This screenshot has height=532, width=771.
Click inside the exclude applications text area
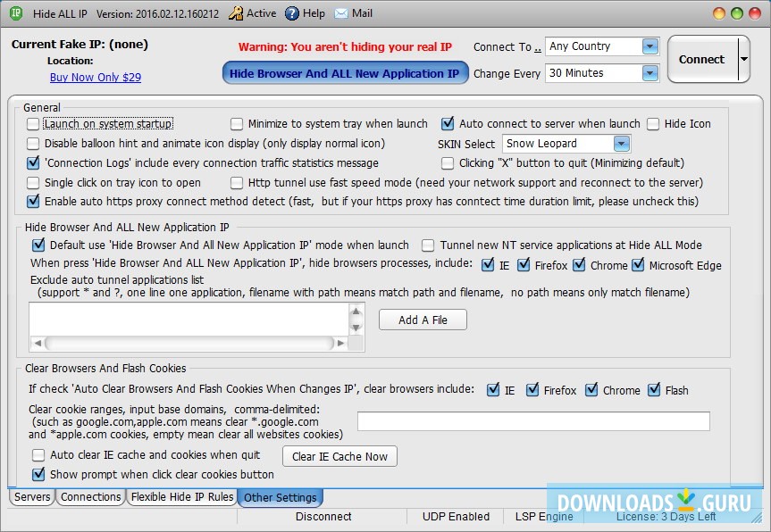(x=189, y=320)
